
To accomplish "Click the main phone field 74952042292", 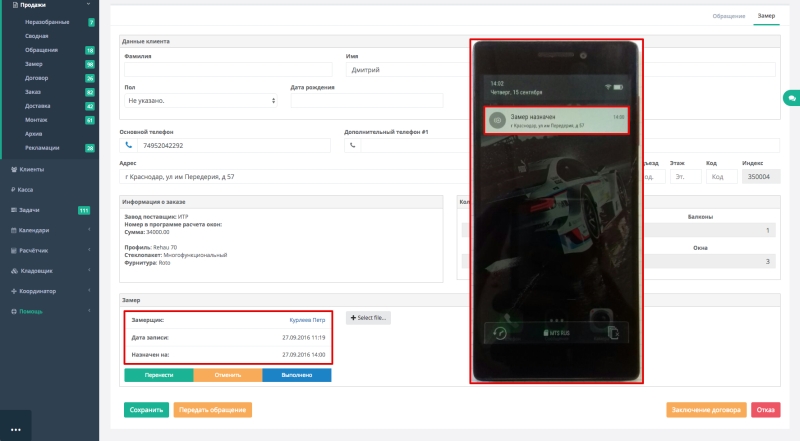I will click(234, 145).
